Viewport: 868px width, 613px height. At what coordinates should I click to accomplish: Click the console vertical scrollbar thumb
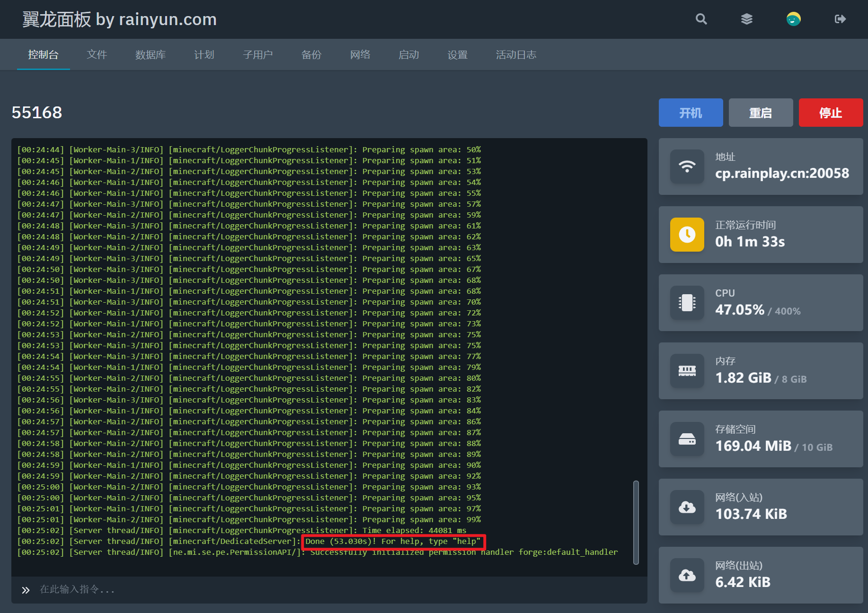pos(636,523)
